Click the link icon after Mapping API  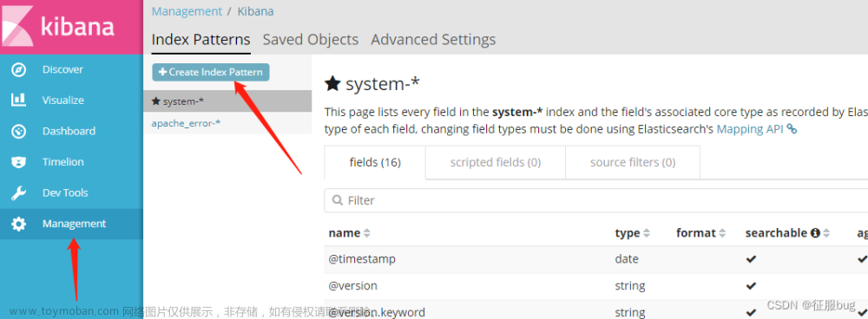792,130
